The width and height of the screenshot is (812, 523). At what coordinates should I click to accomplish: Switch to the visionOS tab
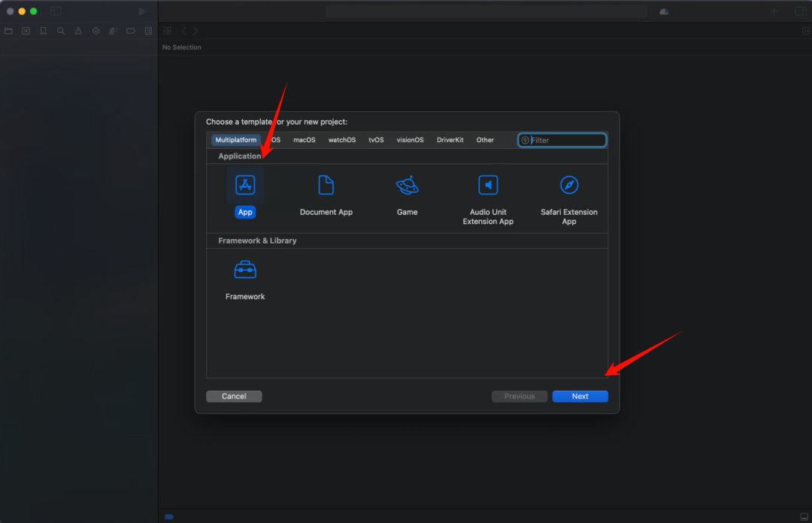point(411,140)
